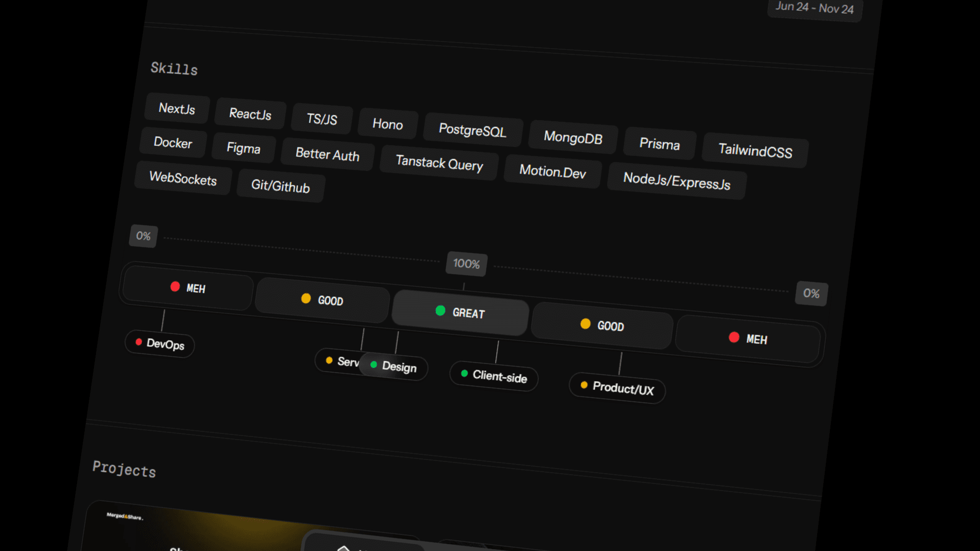
Task: Select the Git/Github skill tag
Action: (280, 187)
